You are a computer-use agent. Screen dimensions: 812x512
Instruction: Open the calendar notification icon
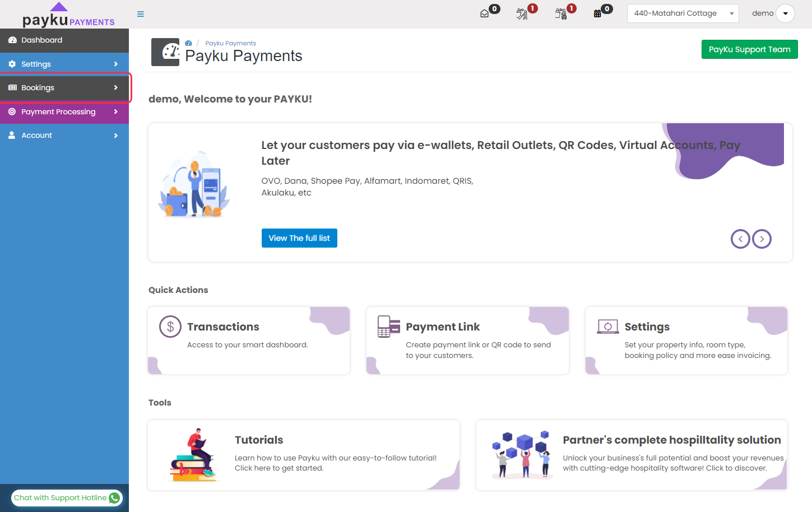pos(597,13)
